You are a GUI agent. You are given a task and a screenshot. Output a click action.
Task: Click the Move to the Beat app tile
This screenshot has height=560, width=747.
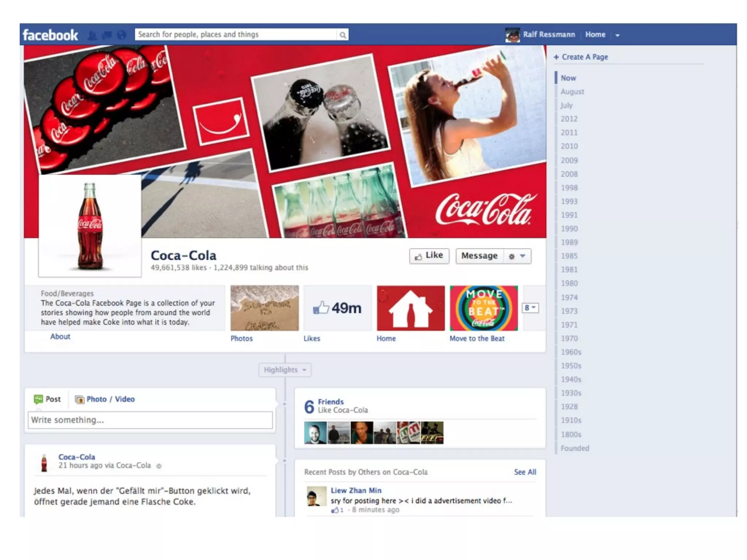[x=484, y=308]
